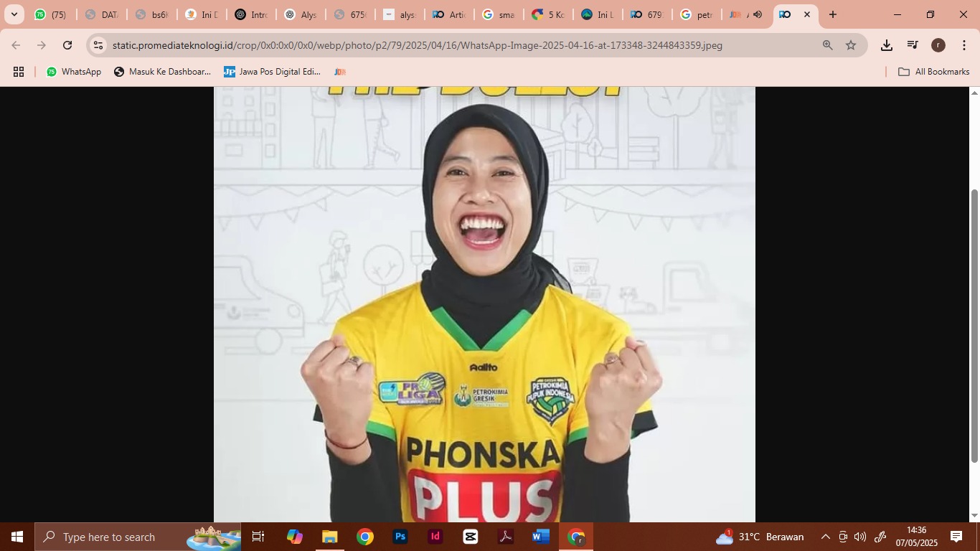Go back to previous page

click(x=16, y=45)
